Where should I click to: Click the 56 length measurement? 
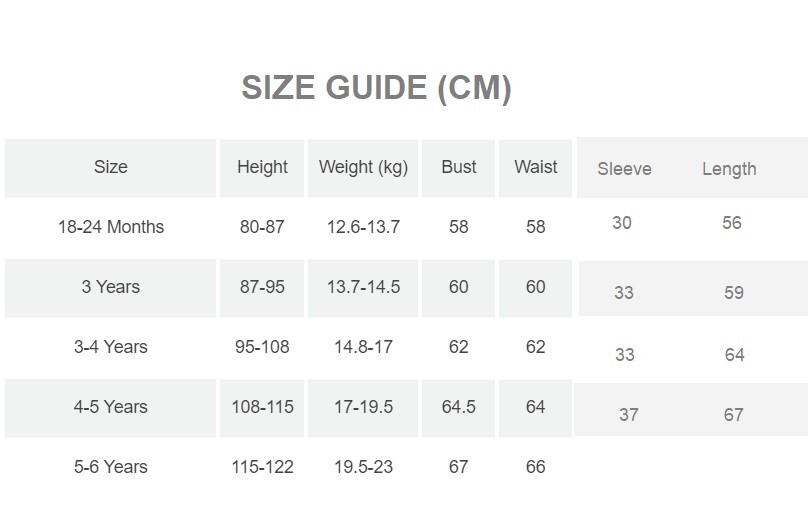(732, 223)
